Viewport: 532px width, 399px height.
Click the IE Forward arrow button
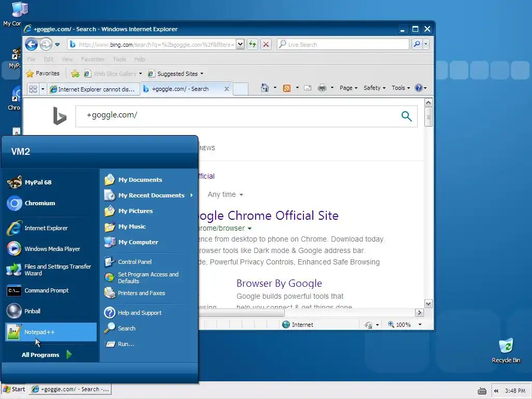[46, 44]
